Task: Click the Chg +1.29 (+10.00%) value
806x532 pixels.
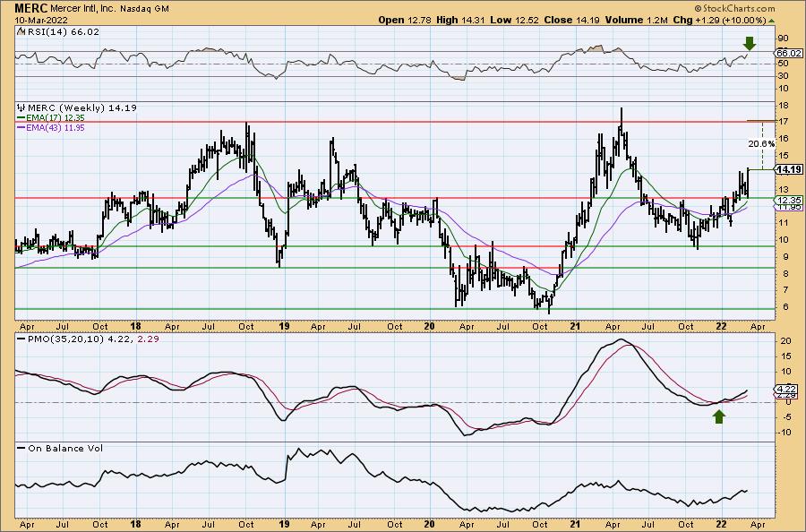Action: (x=720, y=20)
